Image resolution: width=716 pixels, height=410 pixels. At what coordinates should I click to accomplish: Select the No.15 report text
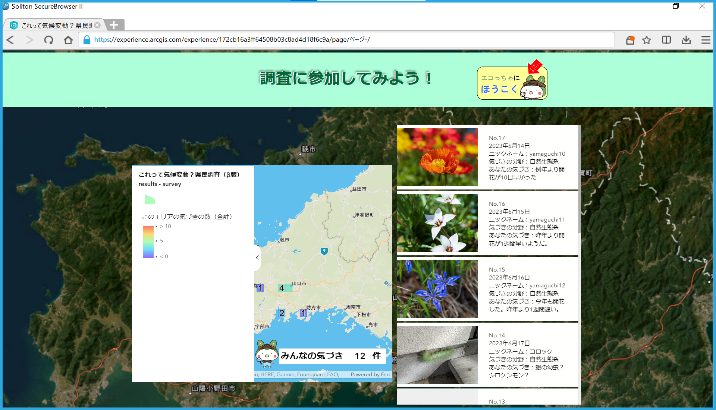tap(527, 289)
